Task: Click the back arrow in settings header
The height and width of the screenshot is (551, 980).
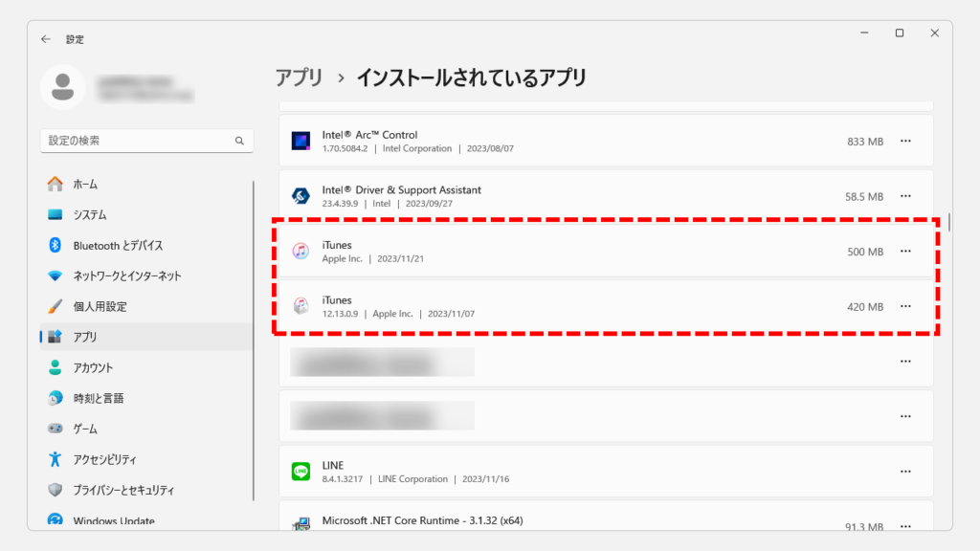Action: coord(46,39)
